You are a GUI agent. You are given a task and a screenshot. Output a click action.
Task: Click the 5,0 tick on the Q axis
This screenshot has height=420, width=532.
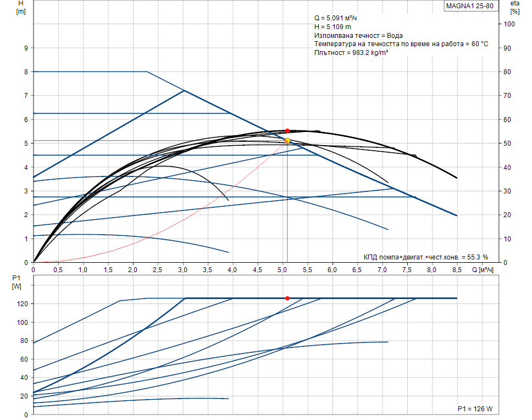tap(282, 270)
